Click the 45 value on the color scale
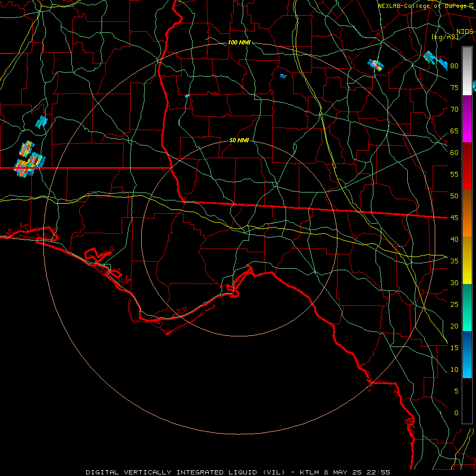 [454, 218]
